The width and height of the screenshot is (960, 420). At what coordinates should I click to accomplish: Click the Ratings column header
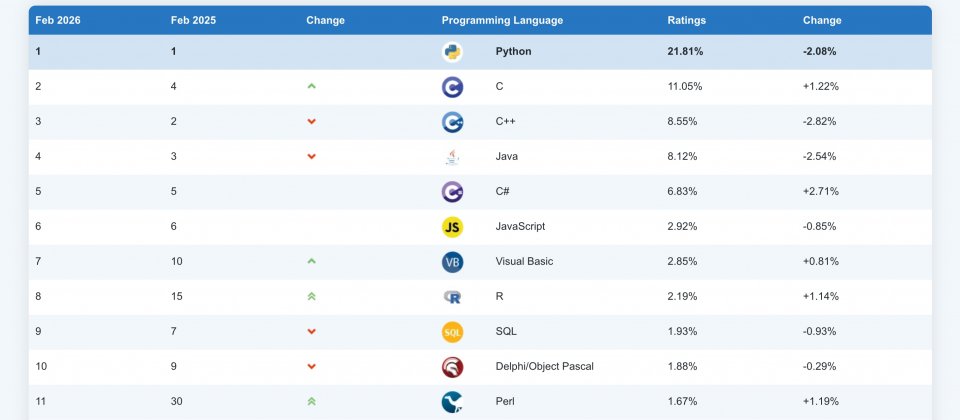pos(686,20)
